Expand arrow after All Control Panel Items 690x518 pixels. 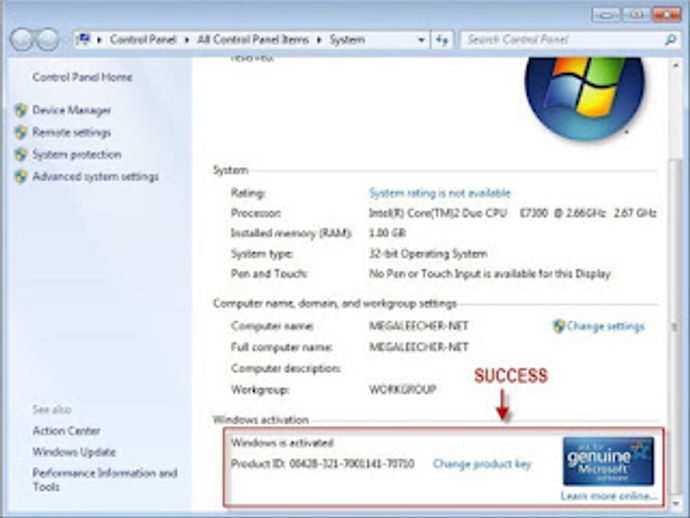coord(320,40)
